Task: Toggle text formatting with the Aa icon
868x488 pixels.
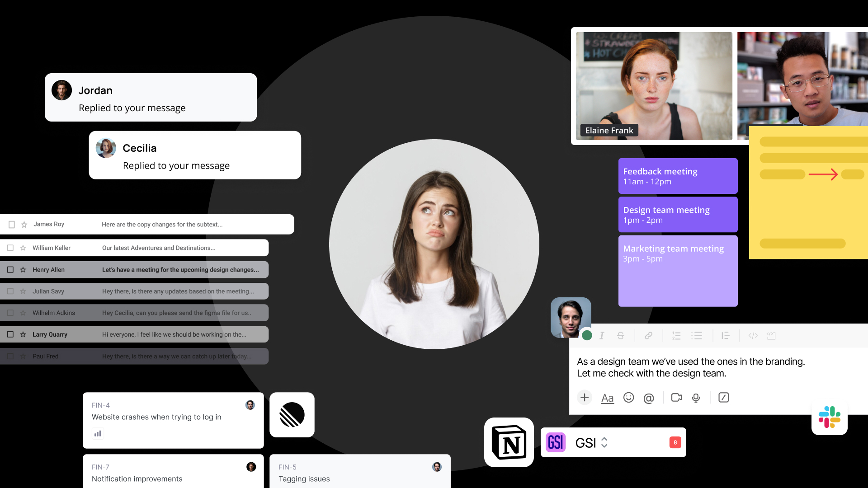Action: 607,398
